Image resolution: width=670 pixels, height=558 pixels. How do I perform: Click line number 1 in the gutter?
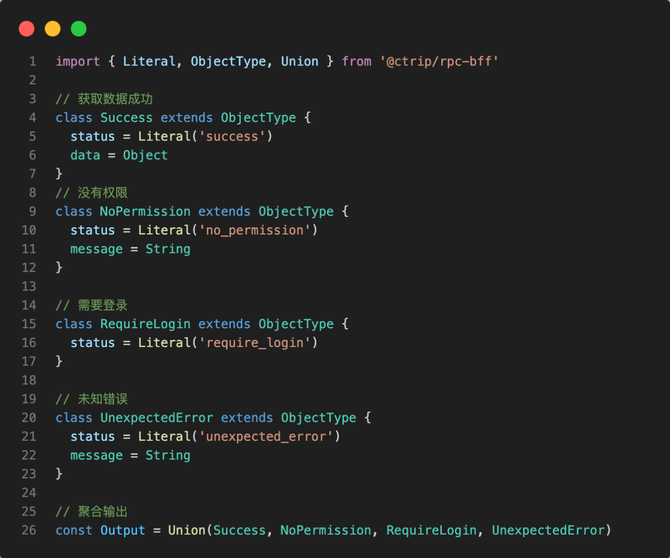[33, 61]
